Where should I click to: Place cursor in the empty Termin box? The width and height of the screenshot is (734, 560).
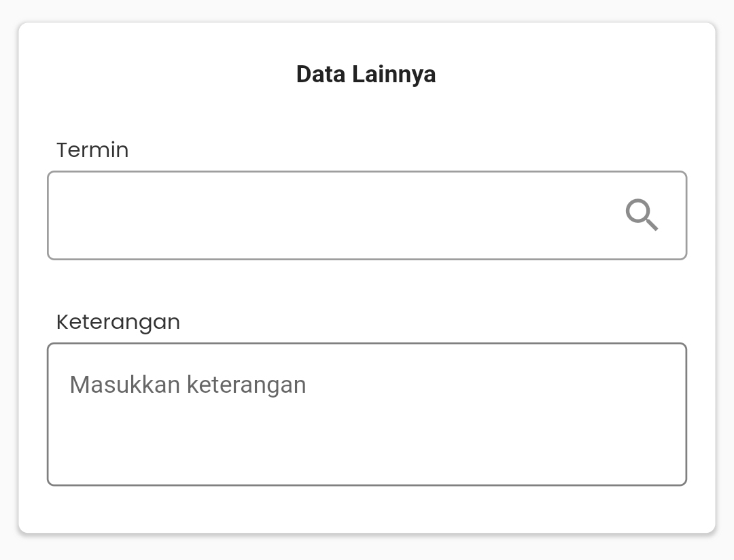[367, 215]
